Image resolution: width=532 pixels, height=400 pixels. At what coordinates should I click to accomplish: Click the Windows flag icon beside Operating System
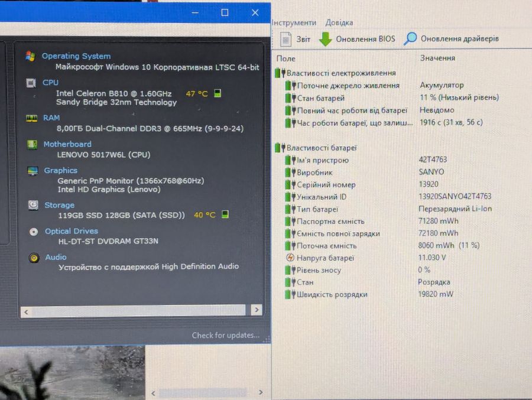(x=31, y=56)
